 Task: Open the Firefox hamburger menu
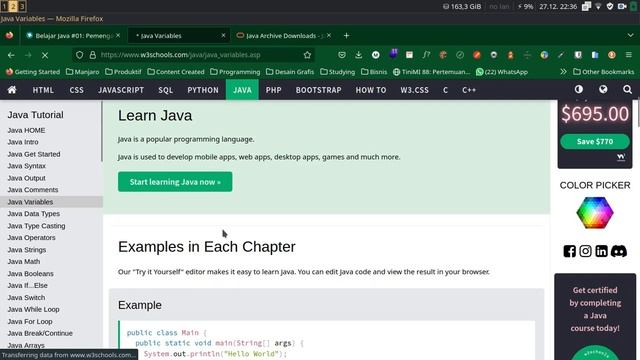(629, 55)
